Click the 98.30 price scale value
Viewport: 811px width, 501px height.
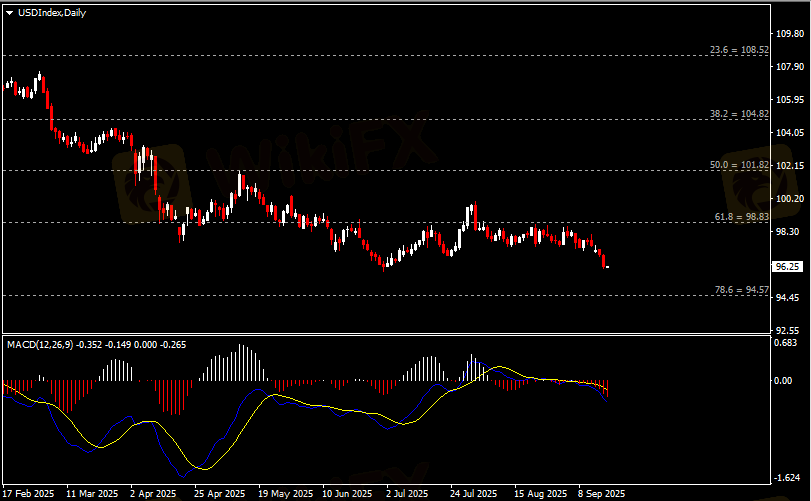(788, 232)
